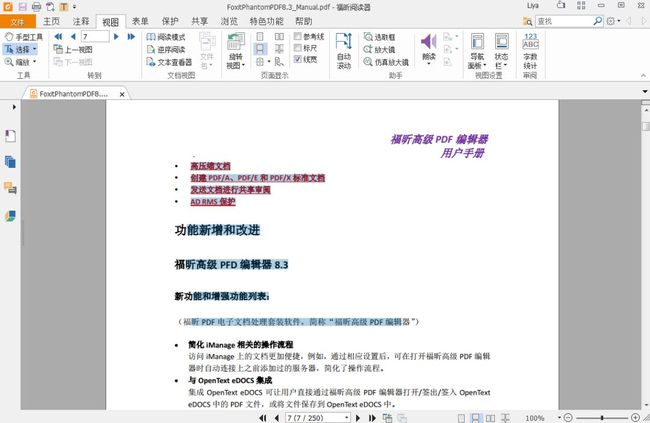Toggle Guides (参考线) checkbox
650x423 pixels.
[x=298, y=36]
